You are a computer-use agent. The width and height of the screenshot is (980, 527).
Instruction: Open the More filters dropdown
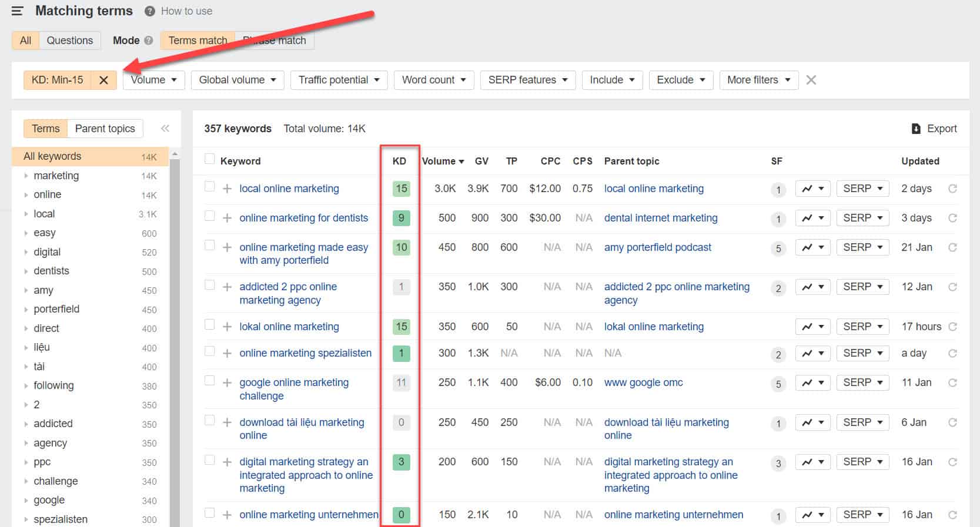click(759, 80)
